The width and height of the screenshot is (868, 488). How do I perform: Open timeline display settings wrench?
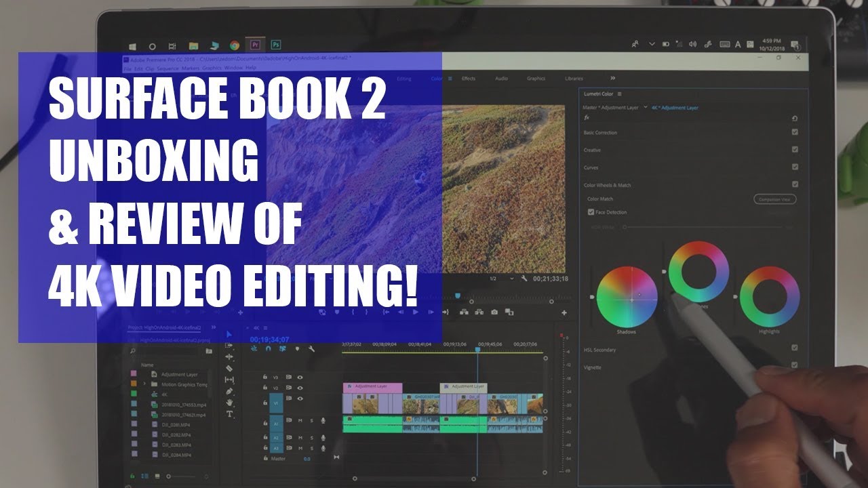311,349
